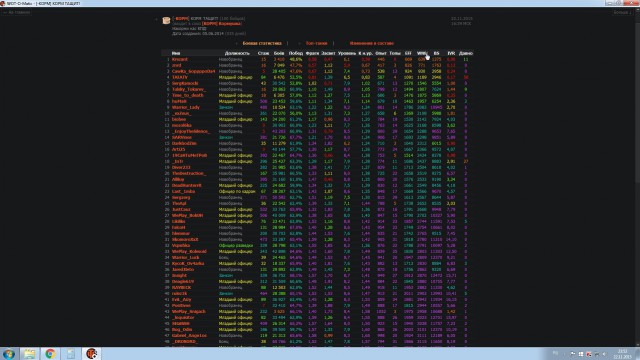Switch to Топ-танки tab

click(316, 43)
